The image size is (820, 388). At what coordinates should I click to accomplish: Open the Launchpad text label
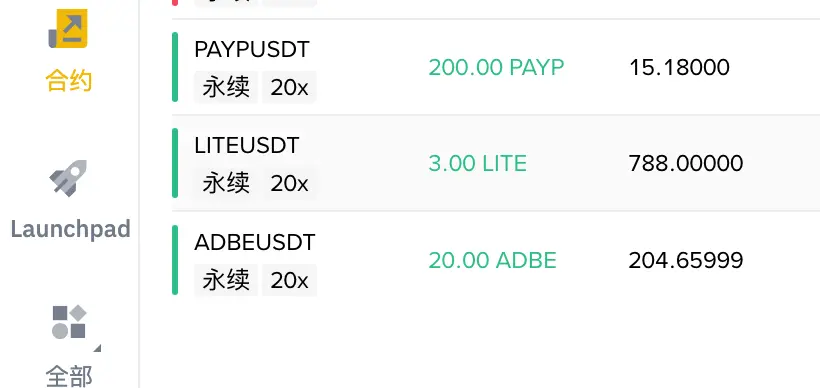(x=71, y=229)
